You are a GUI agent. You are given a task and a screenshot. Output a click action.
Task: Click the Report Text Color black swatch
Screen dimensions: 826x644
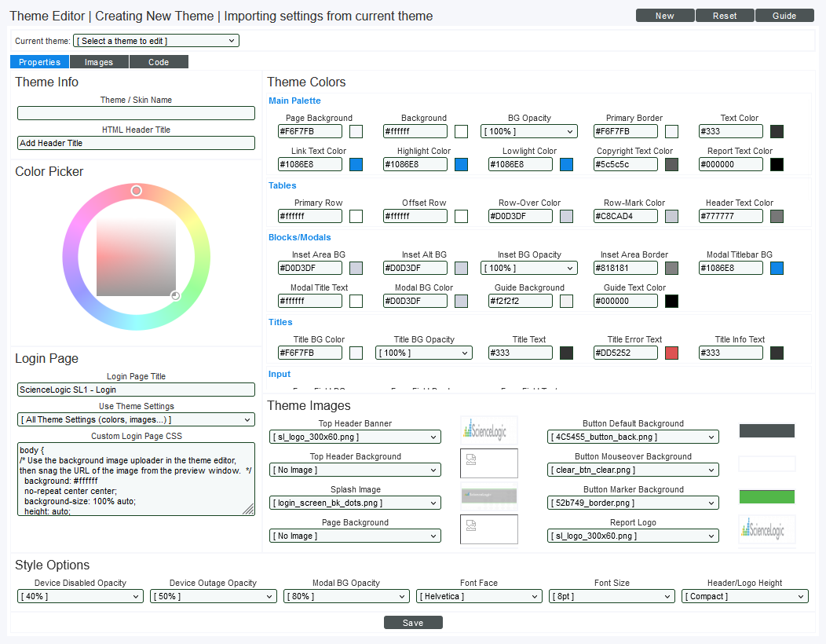[777, 164]
